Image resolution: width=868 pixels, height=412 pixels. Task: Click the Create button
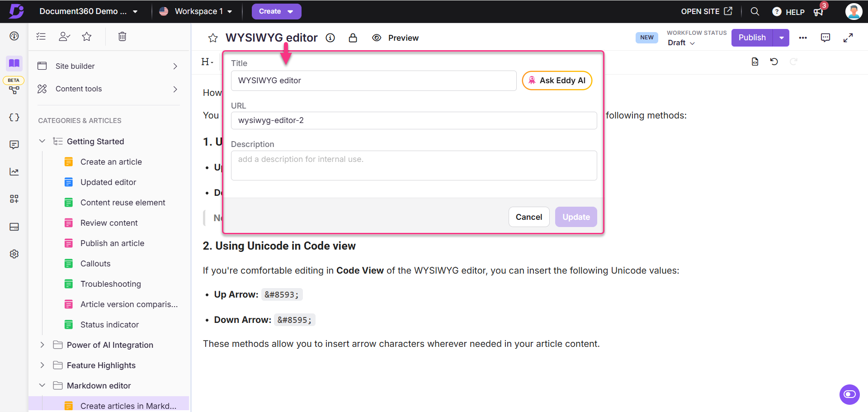tap(276, 11)
